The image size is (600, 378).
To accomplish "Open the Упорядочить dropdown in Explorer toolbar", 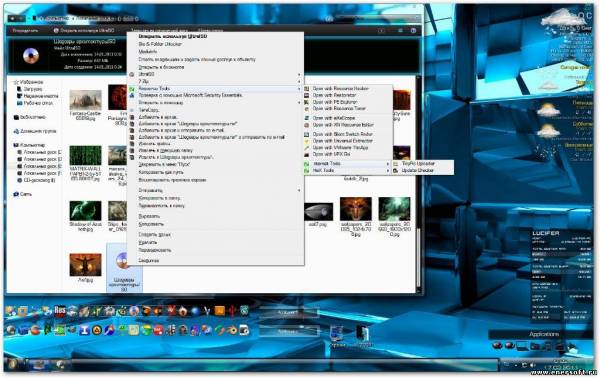I will click(x=26, y=31).
